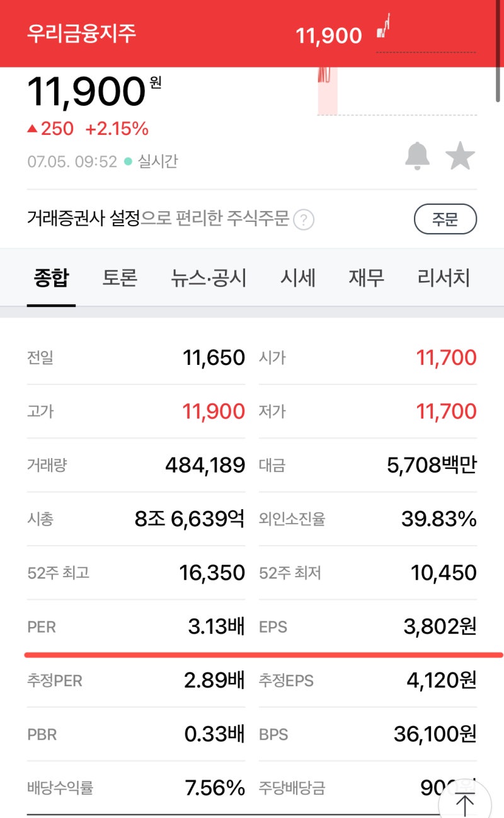View the 재무 financials tab
The height and width of the screenshot is (818, 504).
pyautogui.click(x=366, y=279)
